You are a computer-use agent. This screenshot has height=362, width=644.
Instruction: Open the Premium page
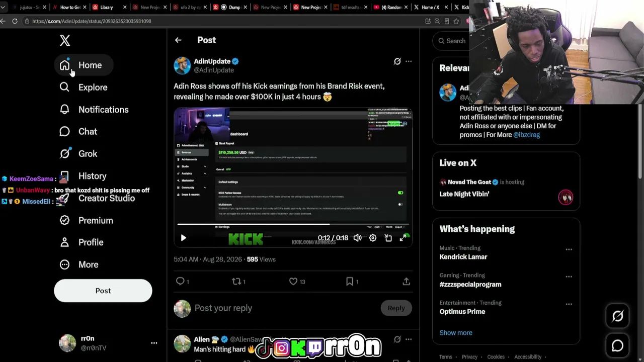[x=86, y=220]
